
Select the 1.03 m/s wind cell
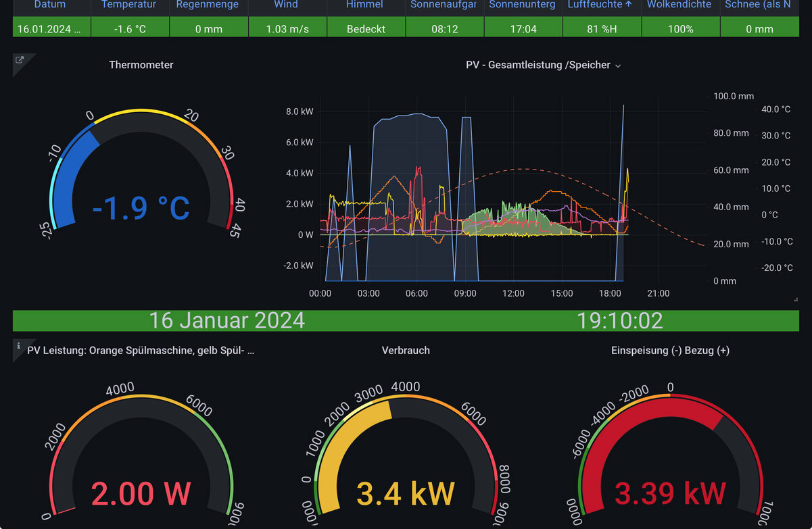pos(286,28)
